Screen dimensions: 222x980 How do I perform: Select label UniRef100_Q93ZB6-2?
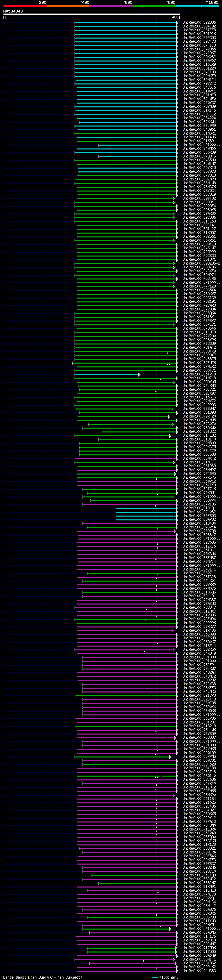tap(201, 263)
